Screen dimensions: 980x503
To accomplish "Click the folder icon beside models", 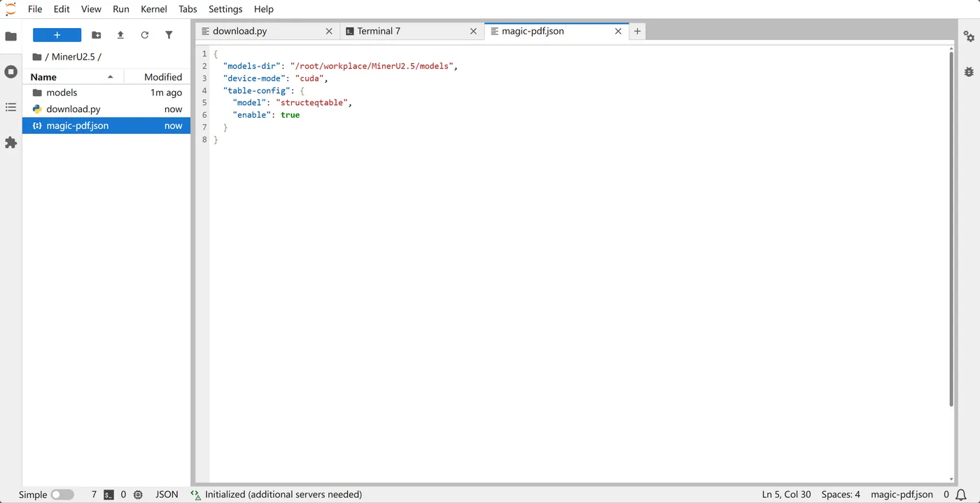I will pyautogui.click(x=37, y=92).
